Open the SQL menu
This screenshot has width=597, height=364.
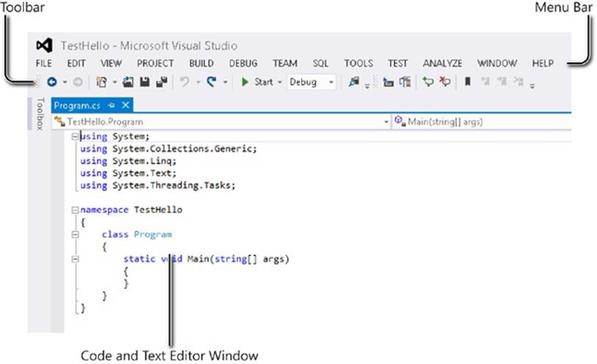[x=321, y=63]
